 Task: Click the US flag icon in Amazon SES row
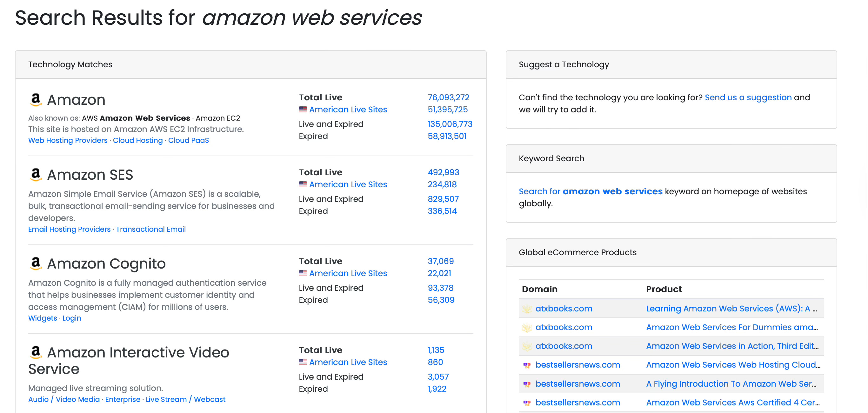coord(303,184)
